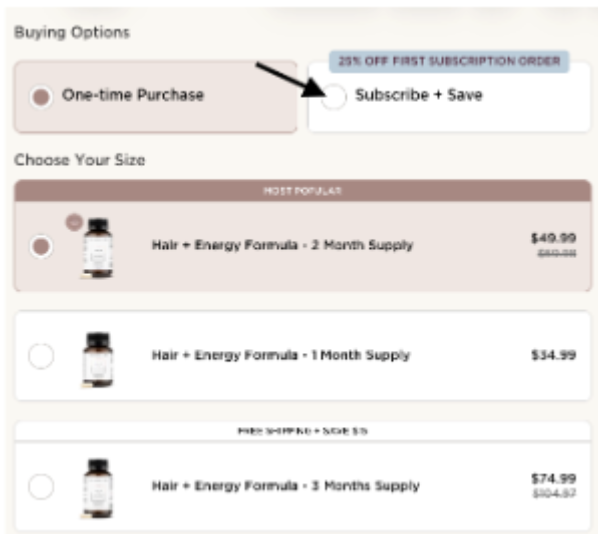Click Hair + Energy Formula - 2 Month Supply text
This screenshot has height=534, width=604.
282,245
